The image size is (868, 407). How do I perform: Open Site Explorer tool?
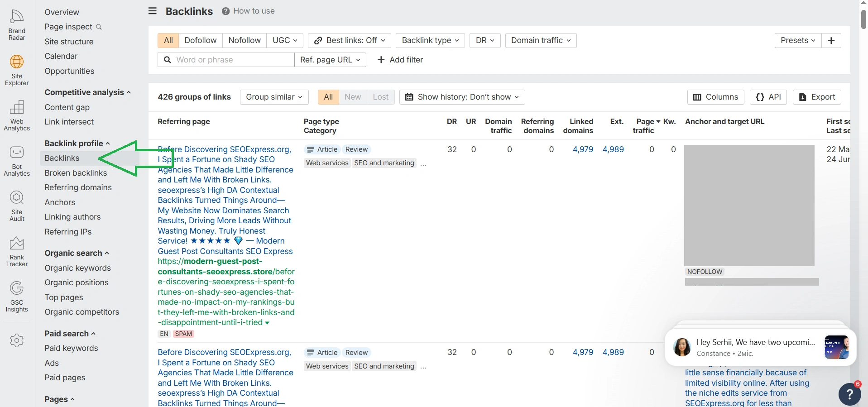(x=17, y=70)
